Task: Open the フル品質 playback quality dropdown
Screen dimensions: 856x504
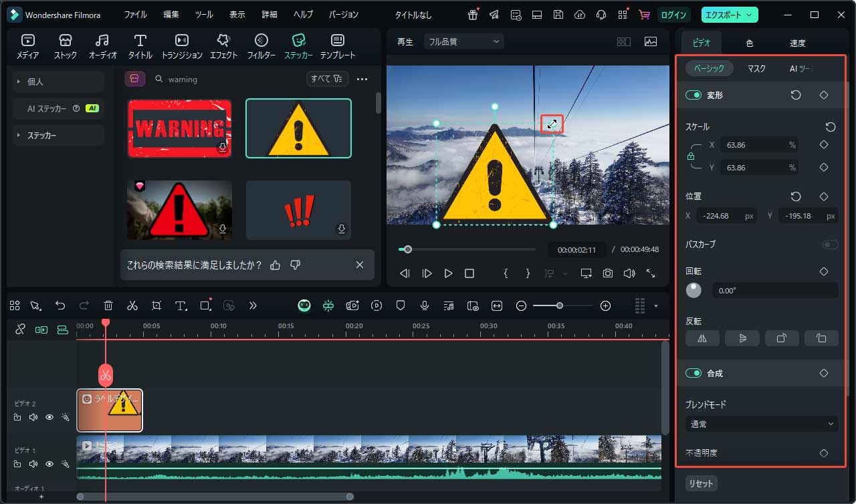Action: (463, 41)
